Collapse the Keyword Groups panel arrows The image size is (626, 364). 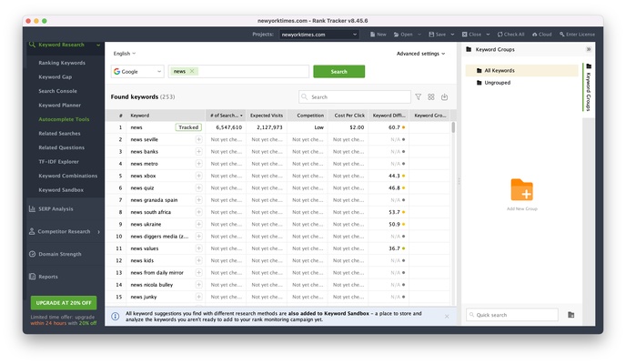[589, 49]
